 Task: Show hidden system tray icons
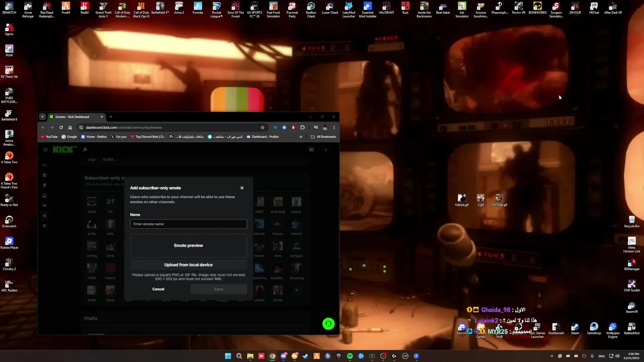(x=552, y=356)
